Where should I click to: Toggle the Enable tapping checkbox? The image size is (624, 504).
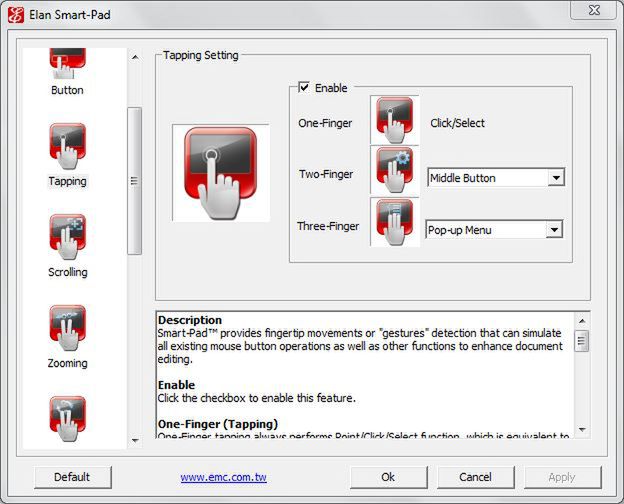304,87
